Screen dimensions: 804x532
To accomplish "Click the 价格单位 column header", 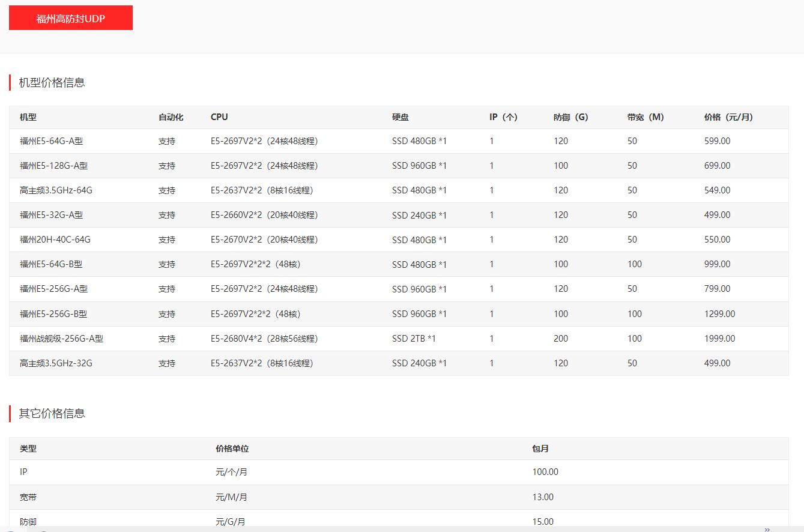I will pos(232,449).
